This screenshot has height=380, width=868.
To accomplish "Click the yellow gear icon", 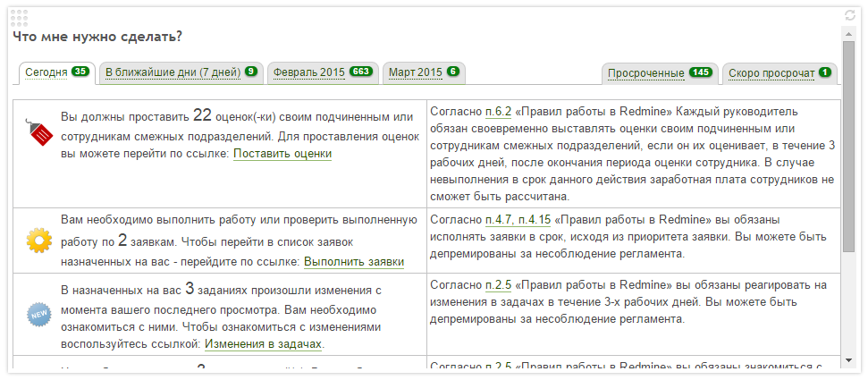I will (38, 241).
